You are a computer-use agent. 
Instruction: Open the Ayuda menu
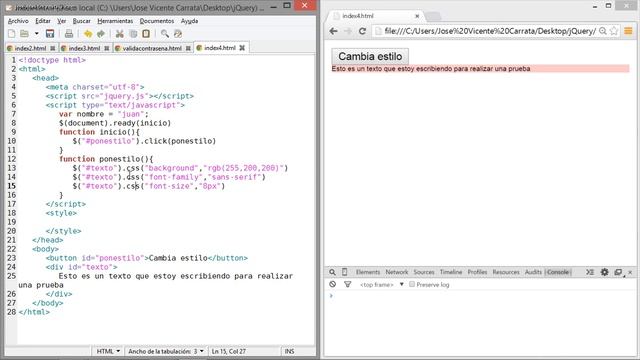189,21
